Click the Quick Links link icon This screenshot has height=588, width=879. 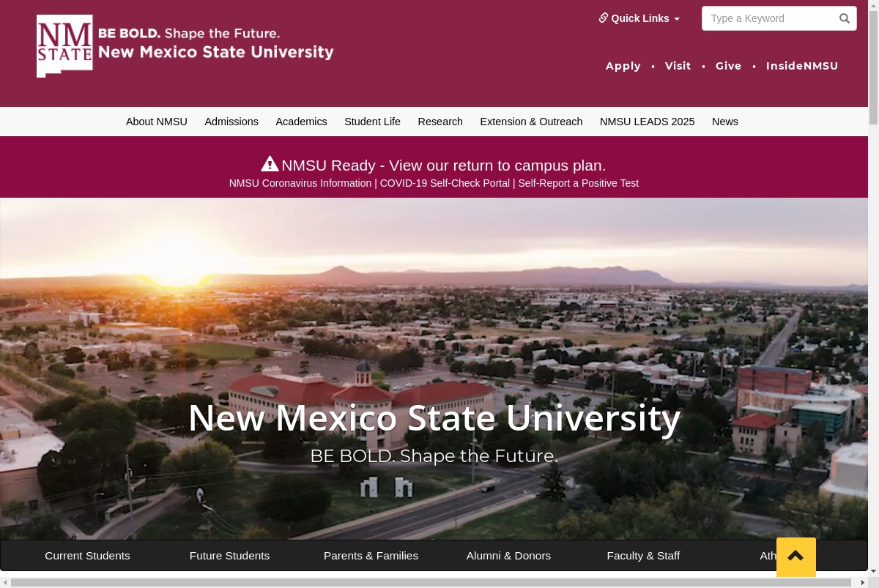click(604, 18)
